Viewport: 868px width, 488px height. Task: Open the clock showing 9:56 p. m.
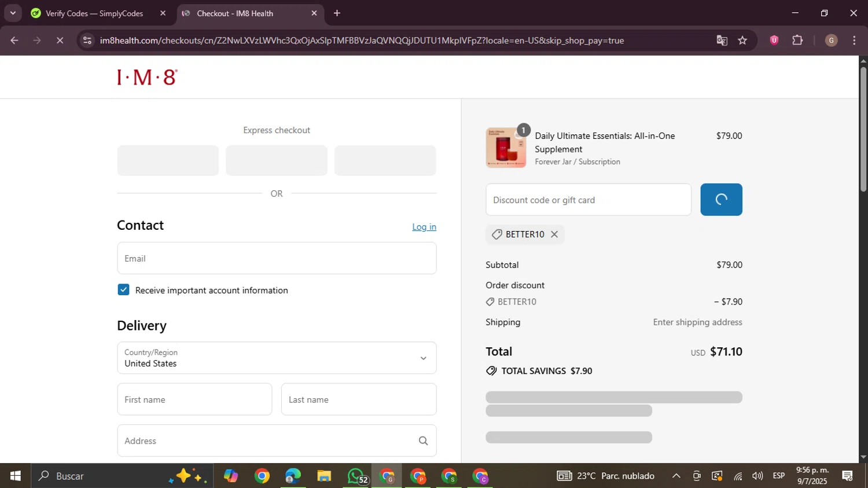tap(812, 476)
